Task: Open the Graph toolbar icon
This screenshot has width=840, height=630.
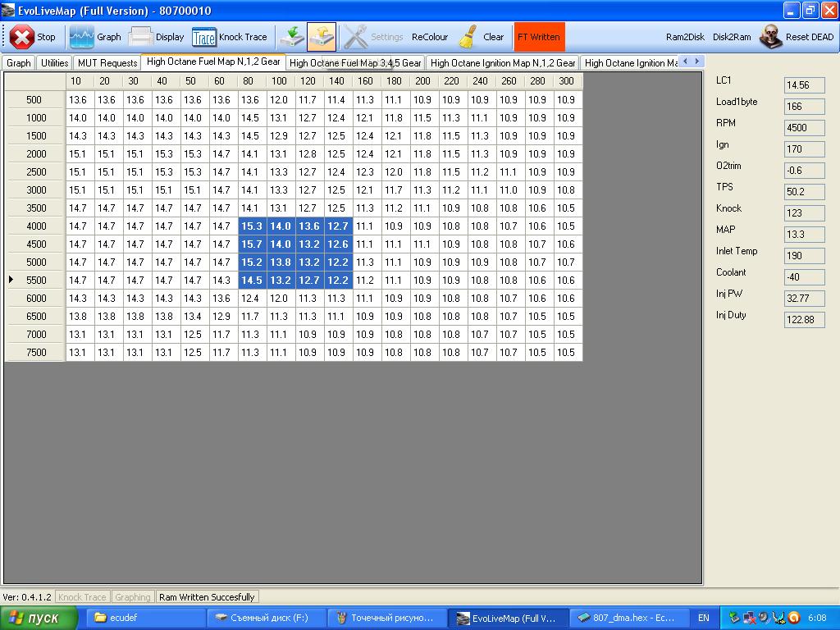Action: tap(82, 37)
